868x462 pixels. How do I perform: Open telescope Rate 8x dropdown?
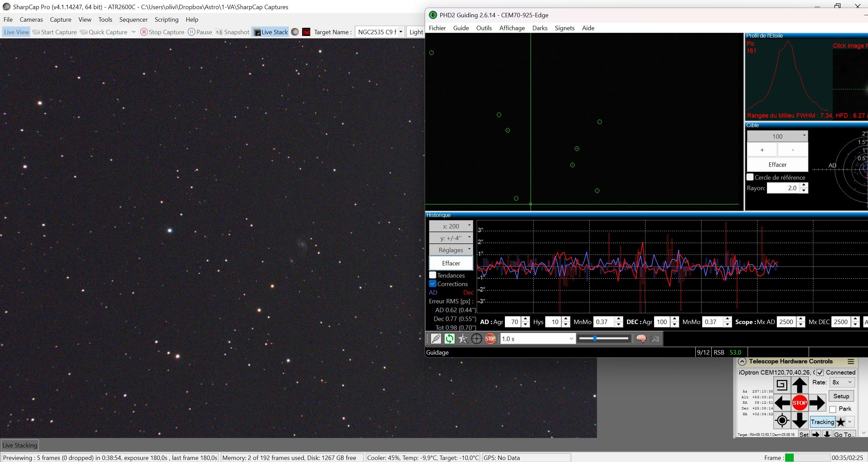pyautogui.click(x=842, y=382)
